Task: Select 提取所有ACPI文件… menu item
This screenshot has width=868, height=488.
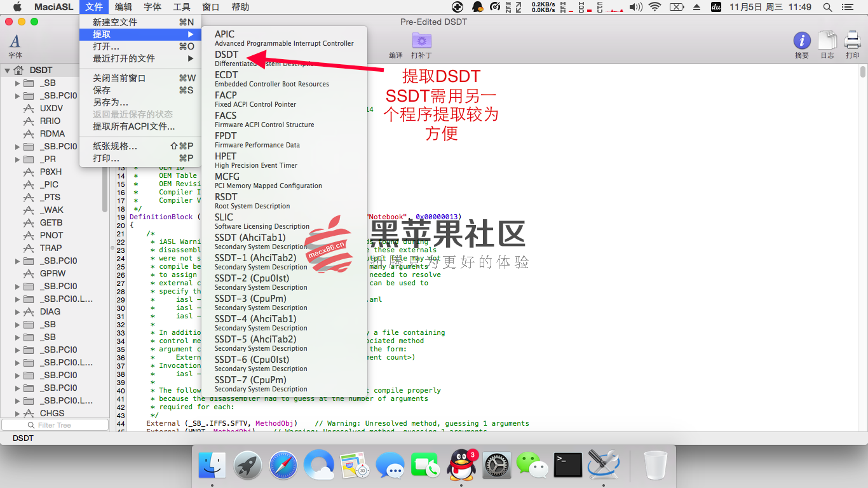Action: [x=140, y=126]
